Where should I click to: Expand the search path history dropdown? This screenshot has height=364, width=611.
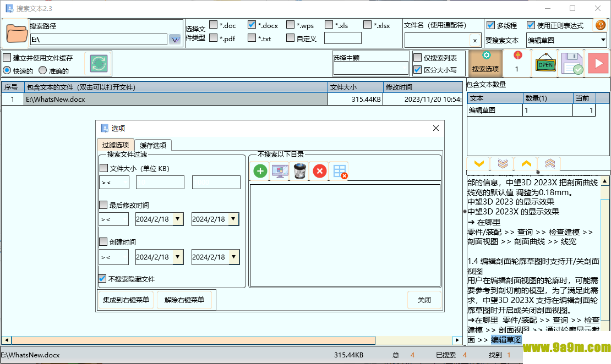(174, 40)
